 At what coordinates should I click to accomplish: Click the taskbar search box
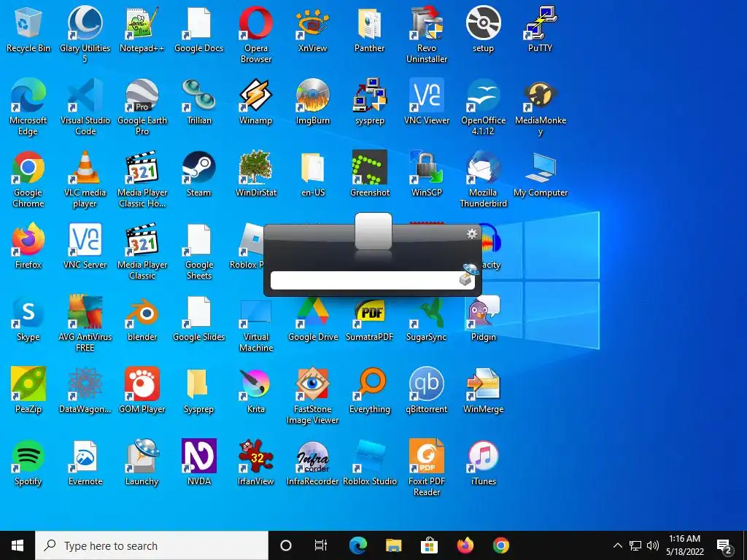[152, 545]
